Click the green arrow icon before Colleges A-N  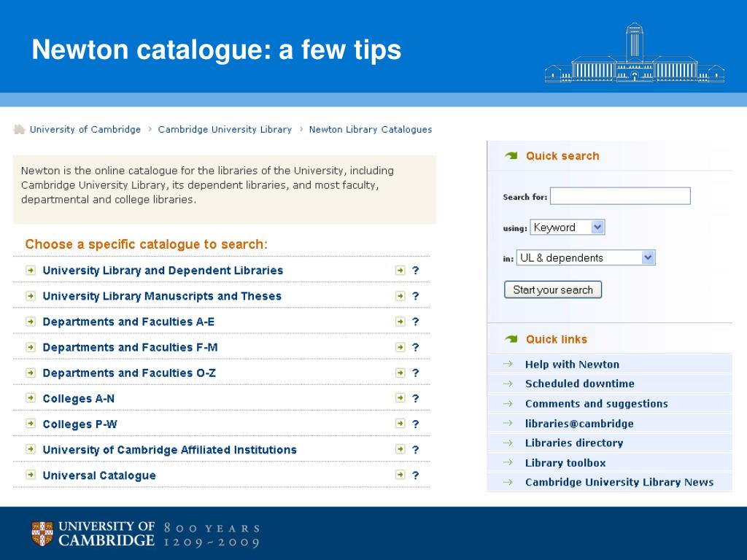click(31, 397)
